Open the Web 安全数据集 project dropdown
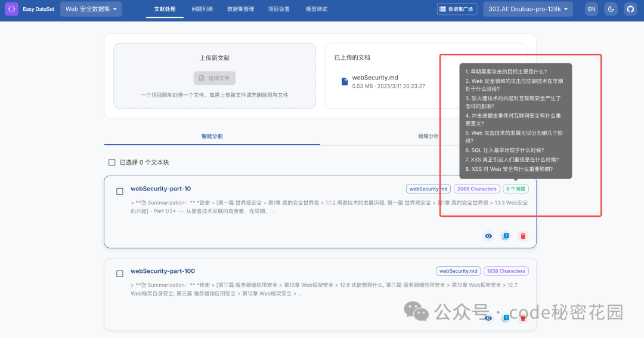 (91, 9)
